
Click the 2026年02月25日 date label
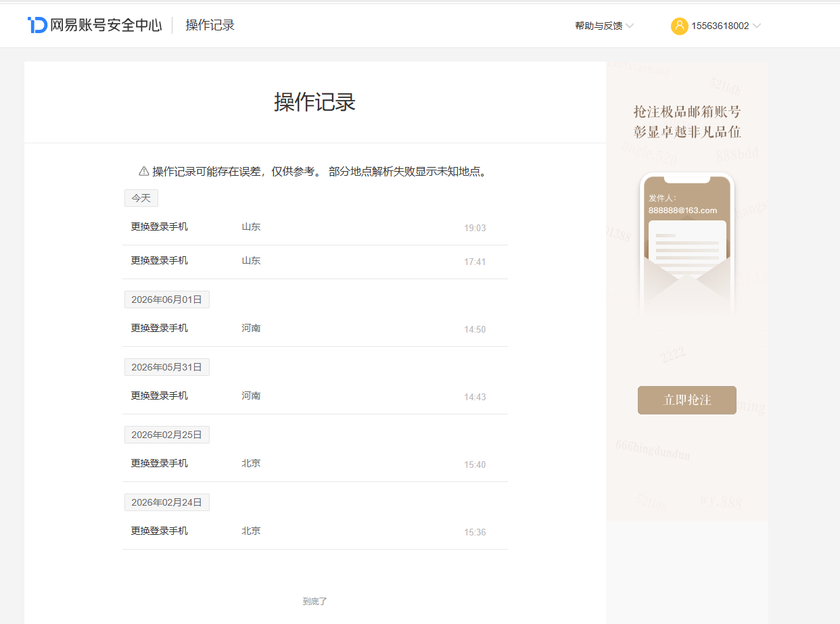coord(167,435)
